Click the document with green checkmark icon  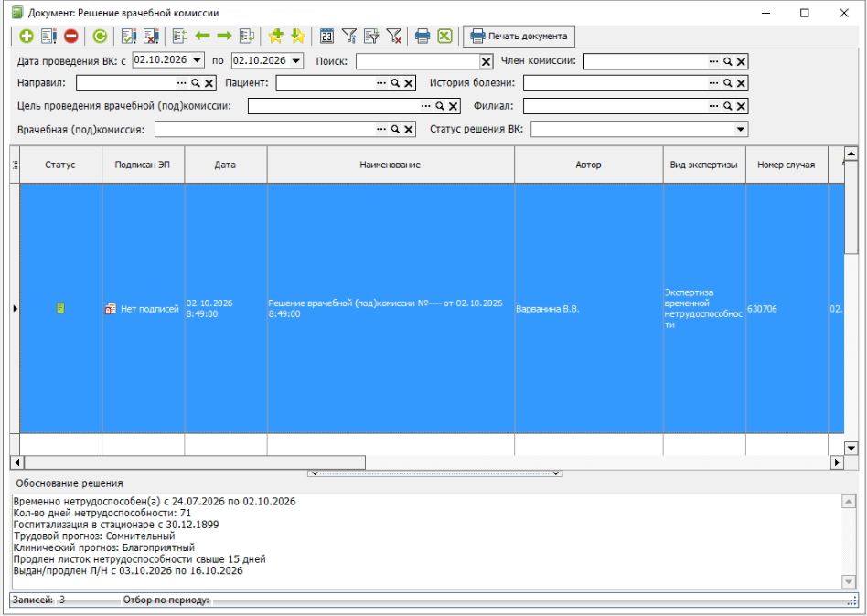(x=129, y=37)
